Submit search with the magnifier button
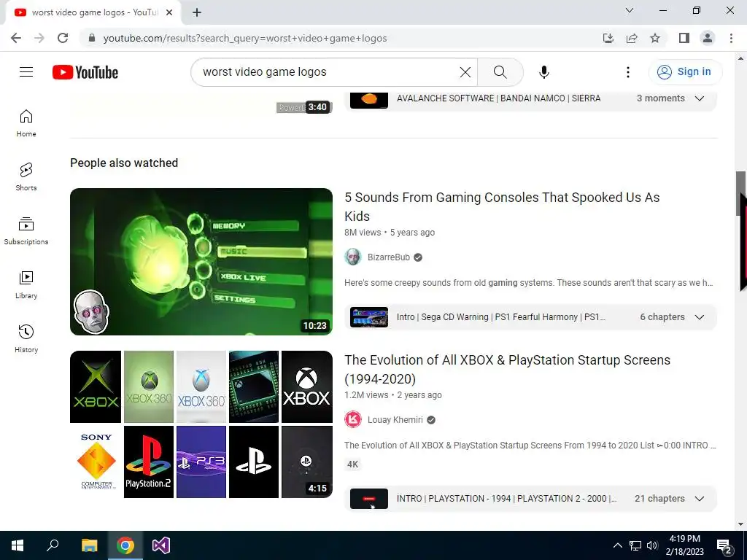The height and width of the screenshot is (560, 747). click(x=500, y=72)
